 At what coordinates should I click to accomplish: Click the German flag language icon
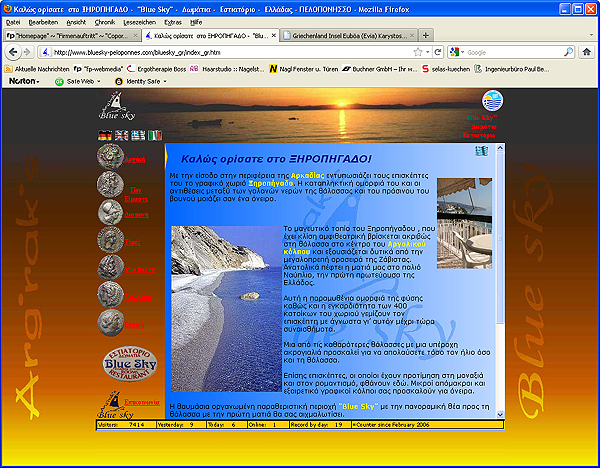click(x=103, y=135)
